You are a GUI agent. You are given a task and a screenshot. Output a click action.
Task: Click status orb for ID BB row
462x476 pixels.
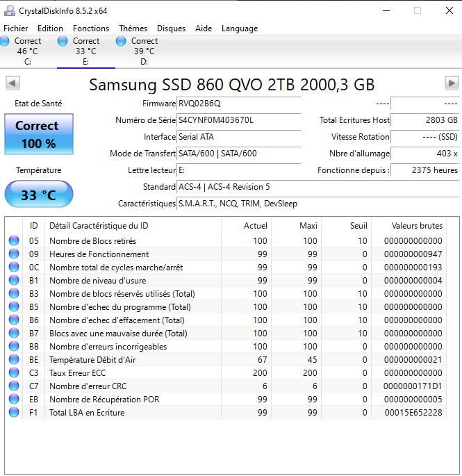point(14,346)
